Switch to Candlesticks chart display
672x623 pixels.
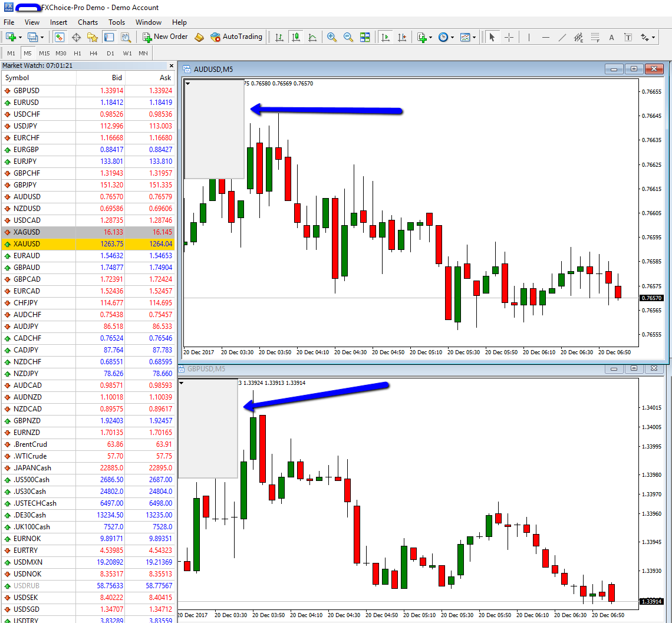pyautogui.click(x=296, y=37)
